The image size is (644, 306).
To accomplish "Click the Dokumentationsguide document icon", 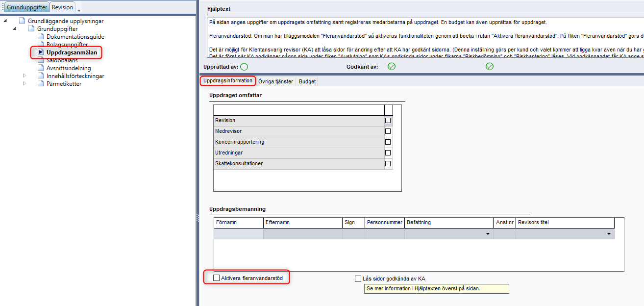I will click(41, 37).
